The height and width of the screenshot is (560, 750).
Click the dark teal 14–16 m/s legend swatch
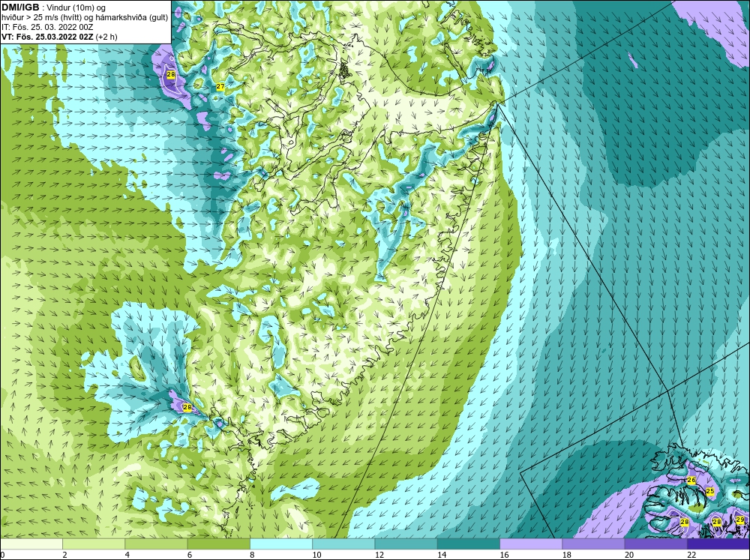pos(469,544)
